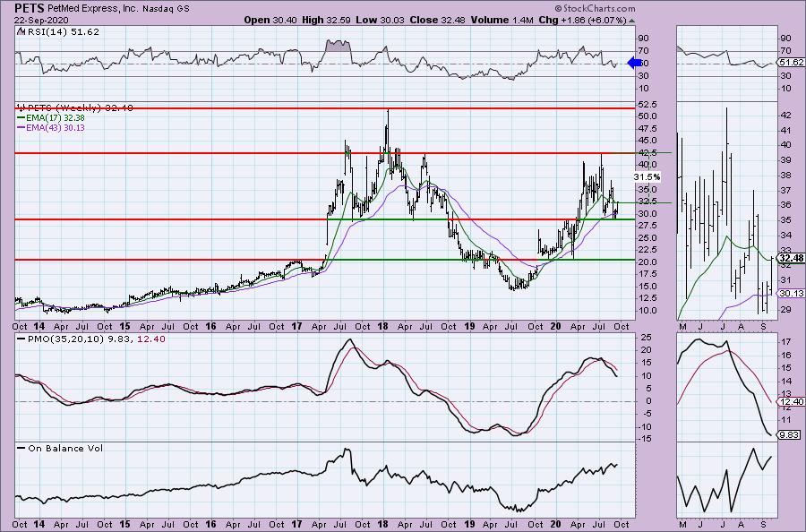Click the "PMO(35,20,10) 9.83, 12.40" label

(x=96, y=339)
